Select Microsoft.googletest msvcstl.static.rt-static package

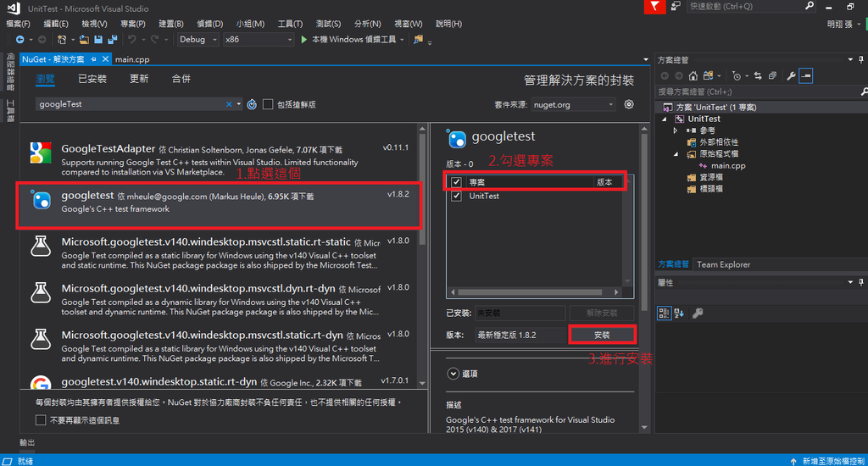point(220,252)
